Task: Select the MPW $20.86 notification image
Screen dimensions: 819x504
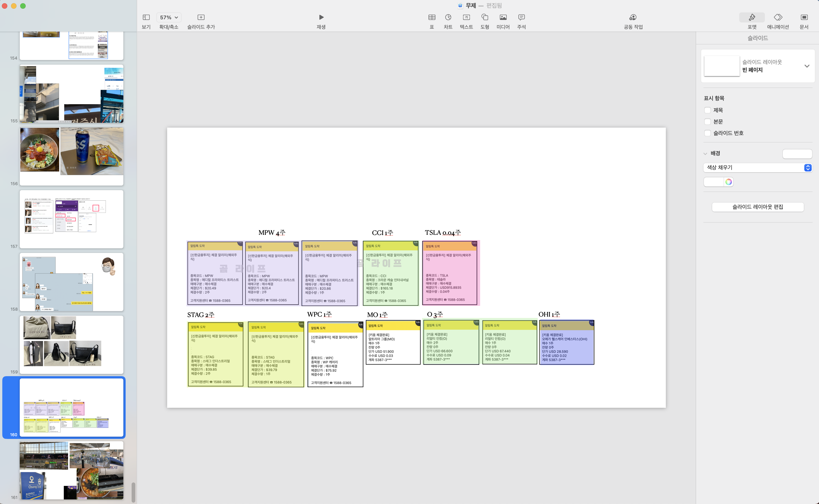Action: 330,273
